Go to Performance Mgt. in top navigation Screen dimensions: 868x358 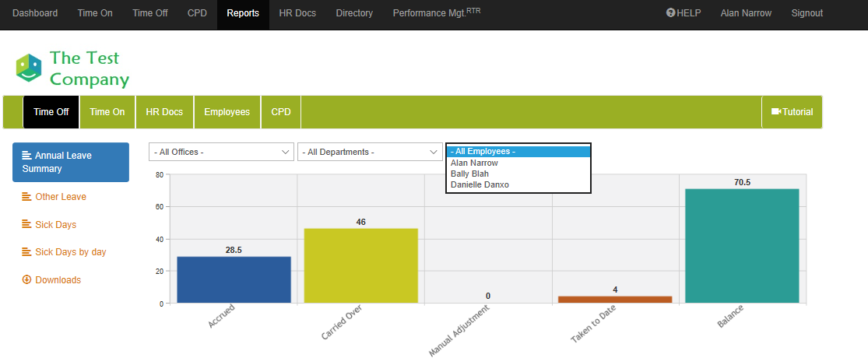point(436,13)
